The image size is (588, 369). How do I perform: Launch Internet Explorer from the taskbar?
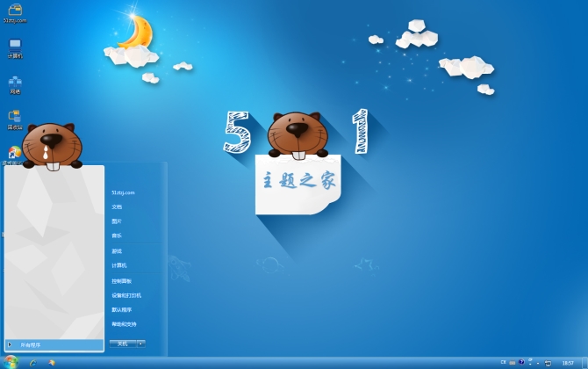33,362
